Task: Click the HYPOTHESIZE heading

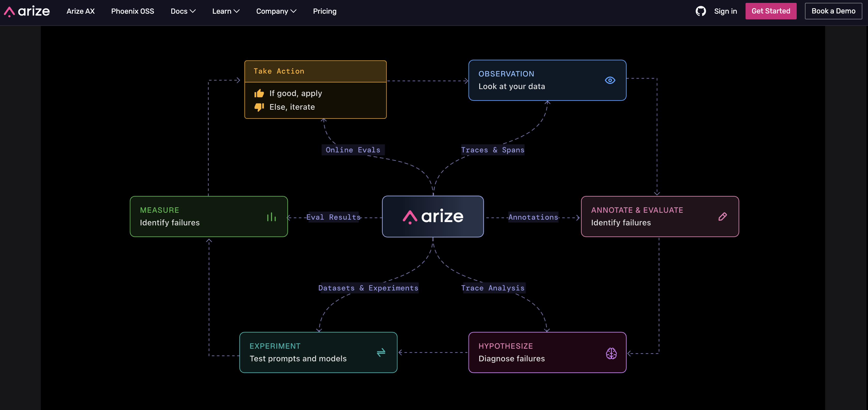Action: 506,346
